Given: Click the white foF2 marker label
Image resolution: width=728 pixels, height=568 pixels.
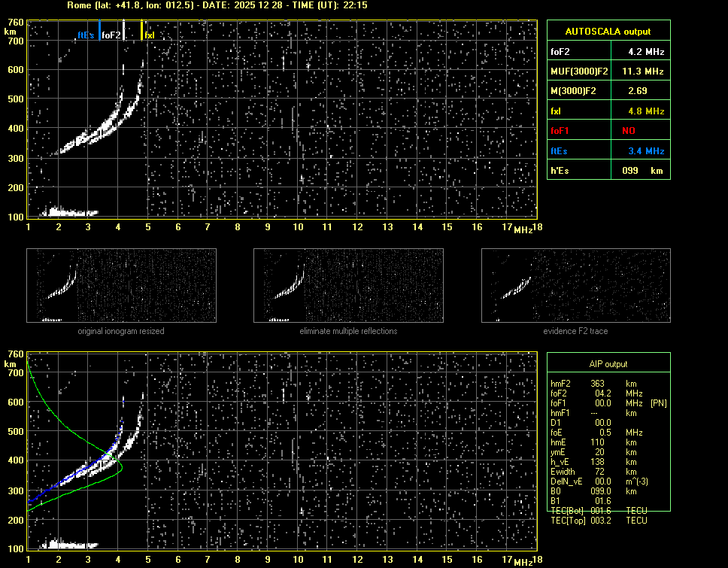Looking at the screenshot, I should (x=111, y=35).
